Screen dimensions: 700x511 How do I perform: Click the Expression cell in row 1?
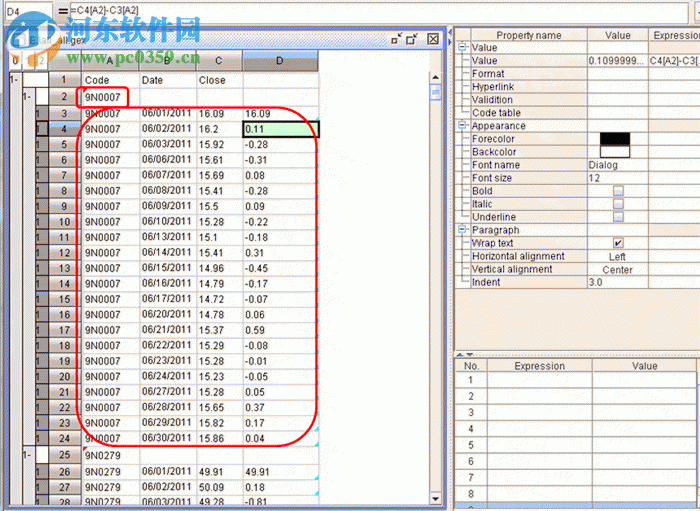(539, 381)
